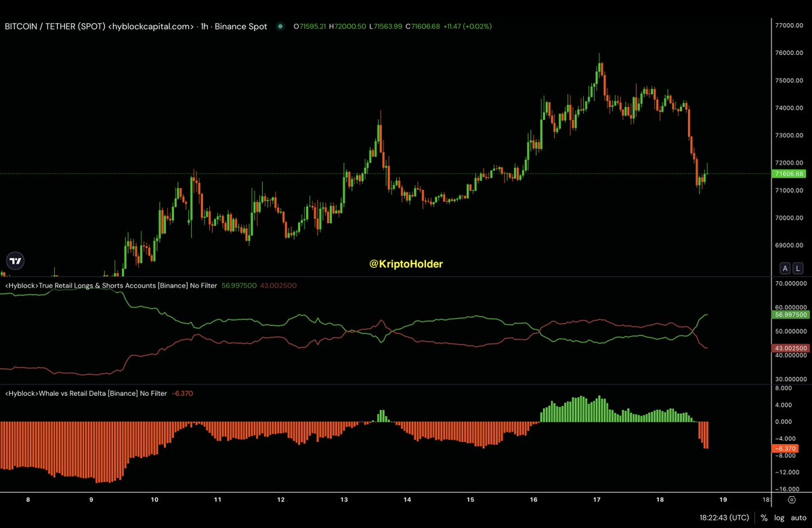Click the low value L71563.99

tap(386, 26)
